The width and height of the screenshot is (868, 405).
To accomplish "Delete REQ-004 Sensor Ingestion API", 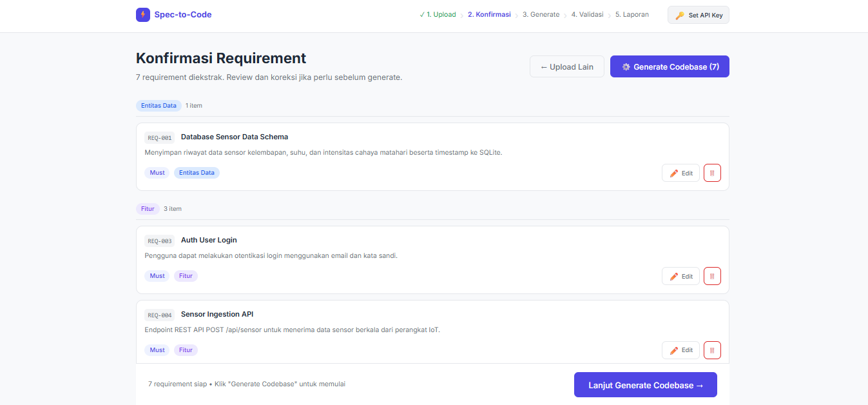I will coord(712,350).
